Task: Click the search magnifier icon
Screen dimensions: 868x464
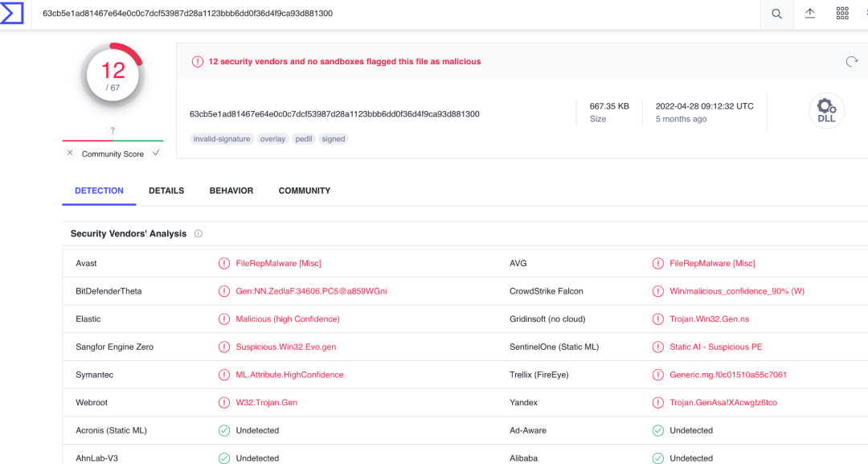Action: [776, 14]
